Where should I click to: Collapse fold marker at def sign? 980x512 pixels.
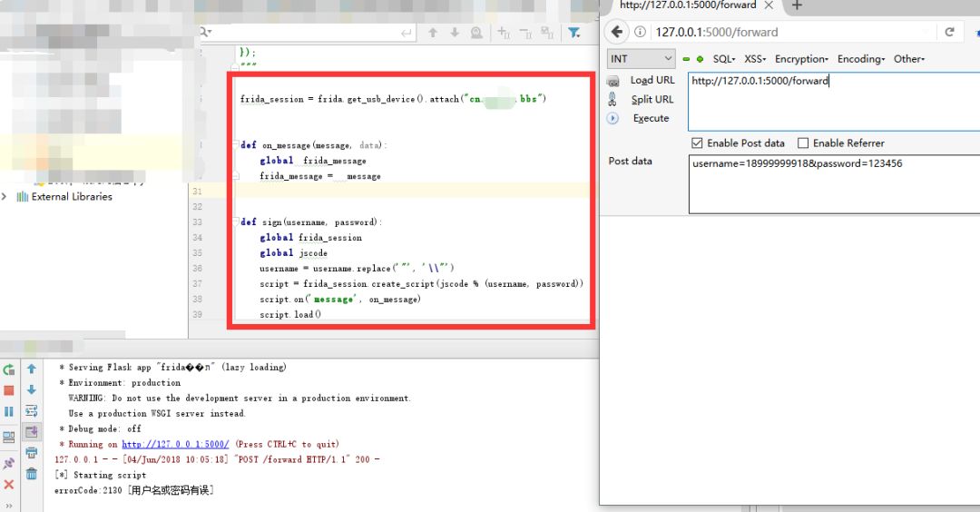point(236,222)
